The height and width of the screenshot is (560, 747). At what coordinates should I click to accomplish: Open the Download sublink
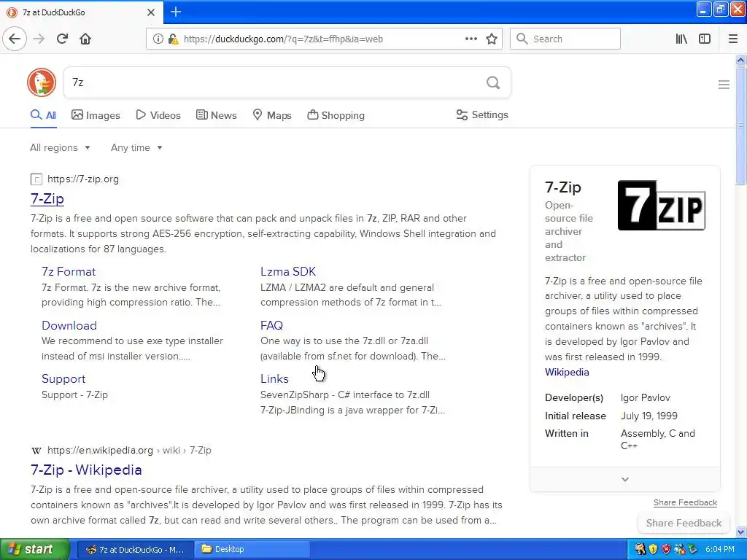click(69, 325)
